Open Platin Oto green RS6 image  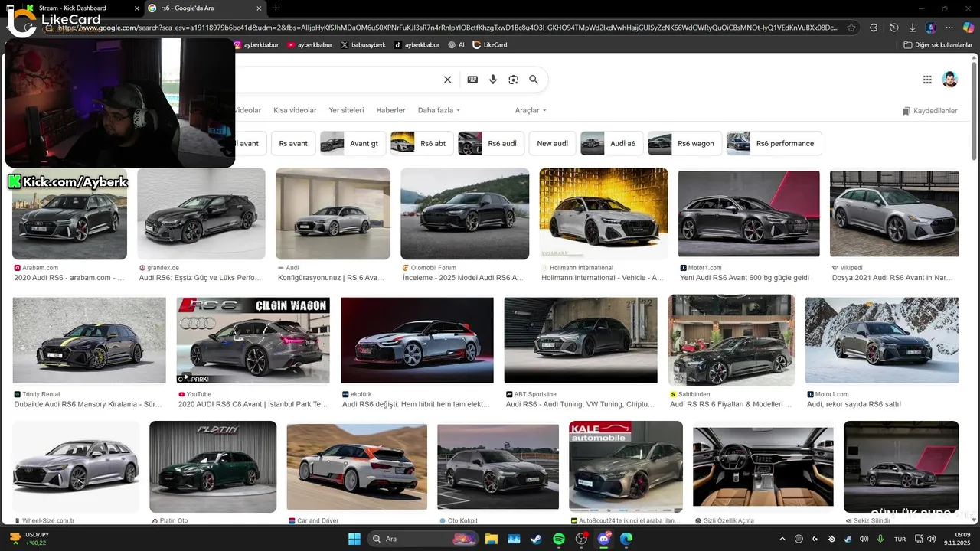pos(213,467)
